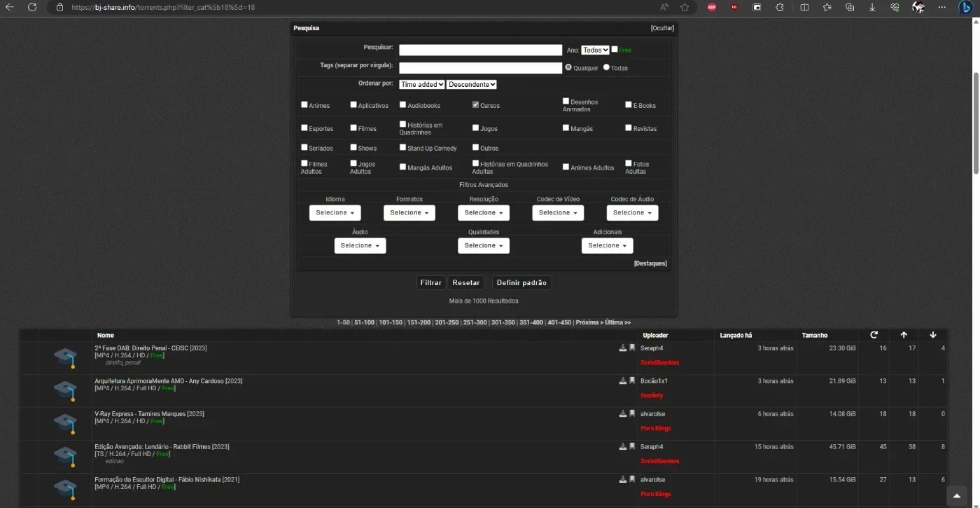Check the Filmes category checkbox

point(353,128)
